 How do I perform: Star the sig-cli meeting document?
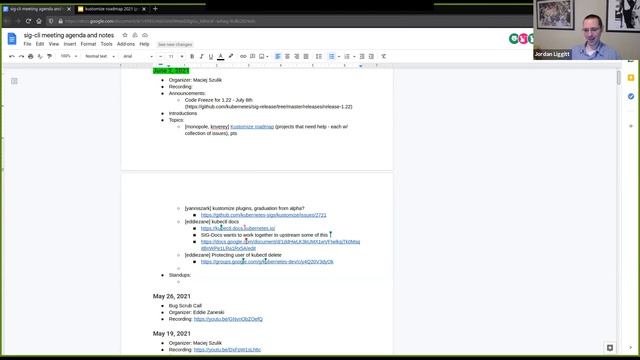pos(125,35)
